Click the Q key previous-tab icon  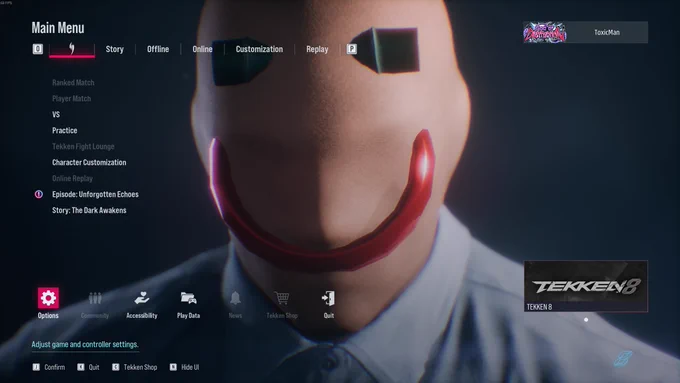coord(38,49)
